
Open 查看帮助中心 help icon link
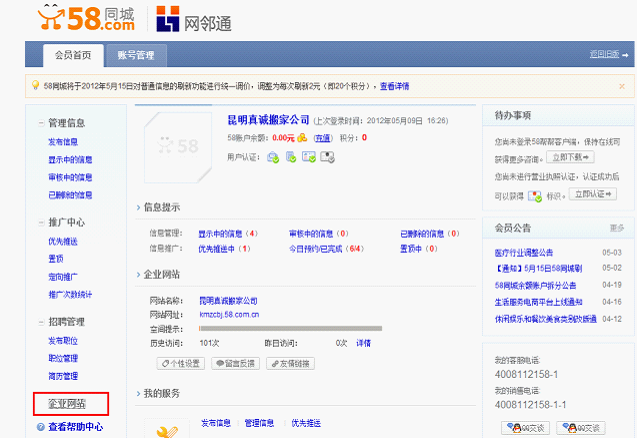[42, 427]
